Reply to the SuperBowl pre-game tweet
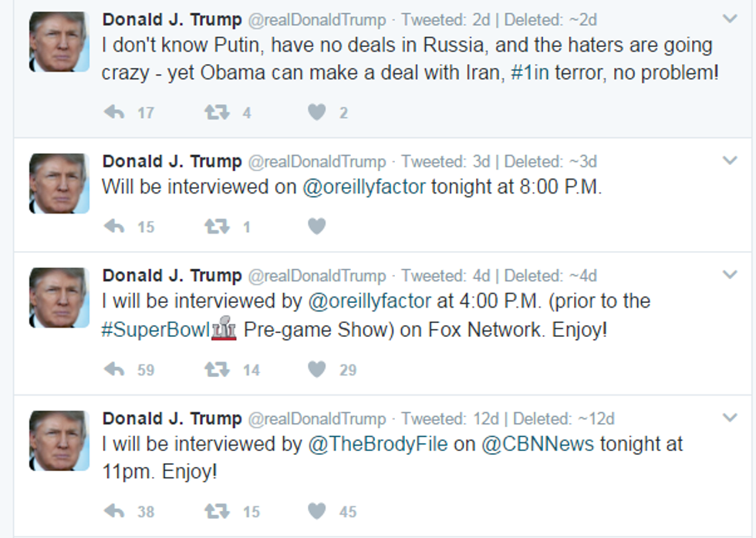 (x=114, y=370)
